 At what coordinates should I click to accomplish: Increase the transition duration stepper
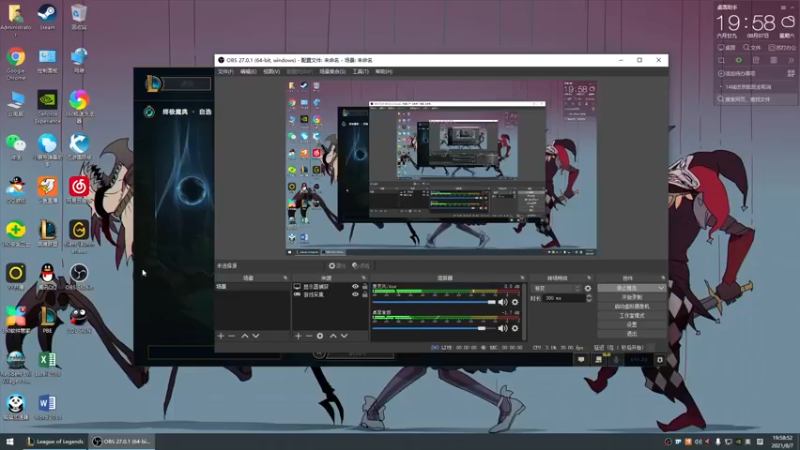pyautogui.click(x=589, y=296)
